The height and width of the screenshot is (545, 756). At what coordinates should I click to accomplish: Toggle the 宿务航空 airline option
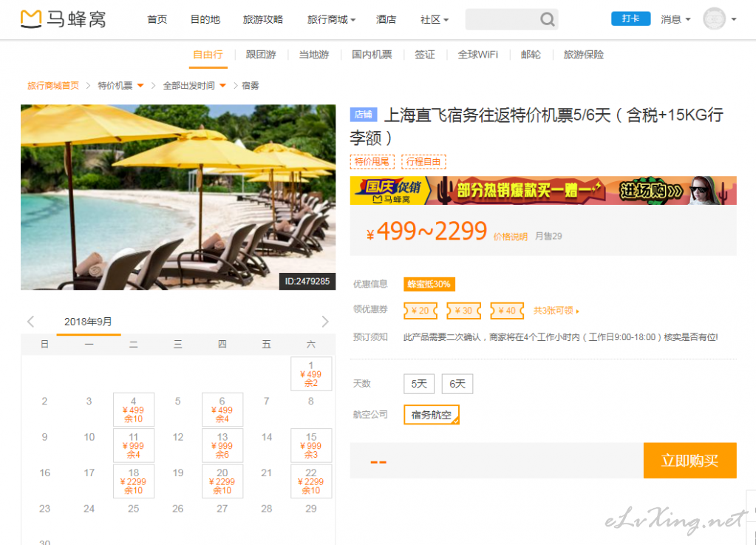[x=432, y=415]
